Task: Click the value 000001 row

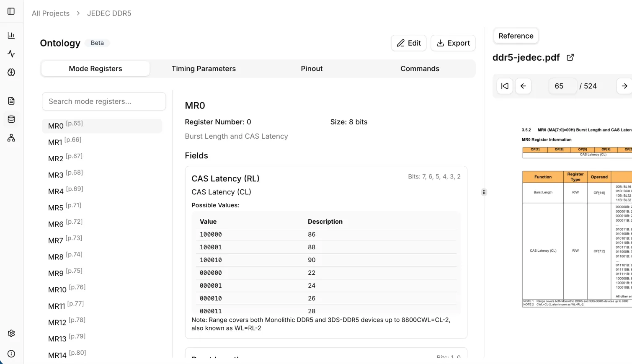Action: pos(326,286)
